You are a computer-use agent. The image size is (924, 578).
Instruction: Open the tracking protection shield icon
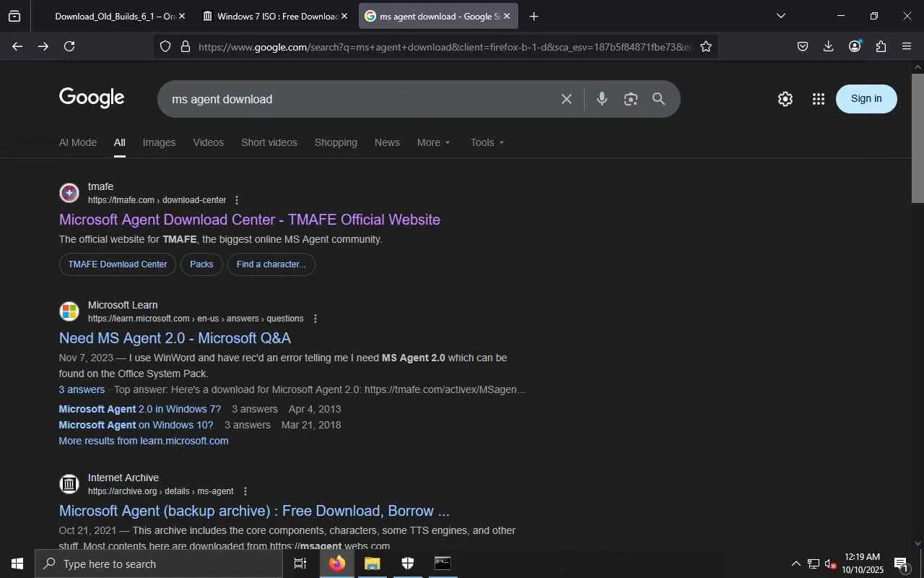tap(165, 46)
